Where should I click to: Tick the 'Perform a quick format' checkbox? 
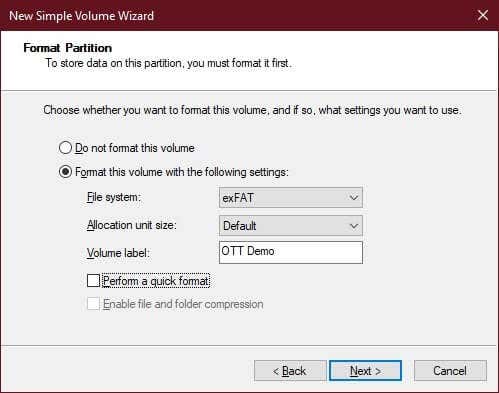pos(93,280)
